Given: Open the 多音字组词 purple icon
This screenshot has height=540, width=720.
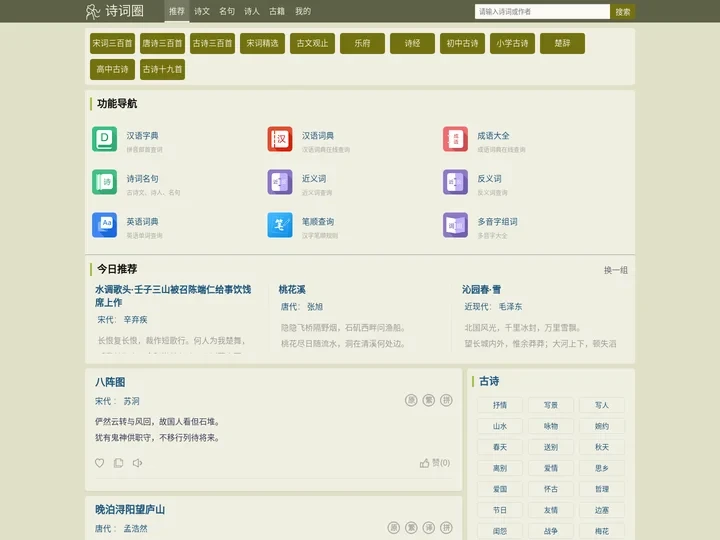Looking at the screenshot, I should [455, 225].
